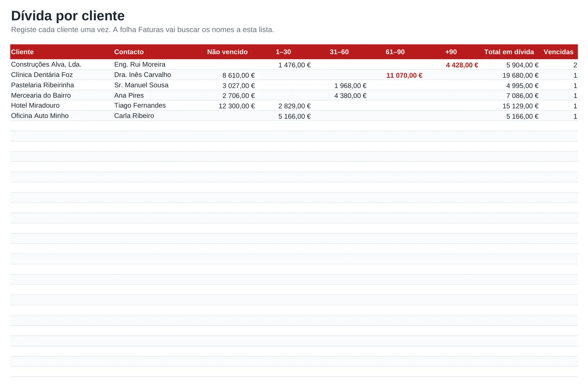Click contact Carla Ribeiro
The height and width of the screenshot is (387, 588).
click(134, 116)
